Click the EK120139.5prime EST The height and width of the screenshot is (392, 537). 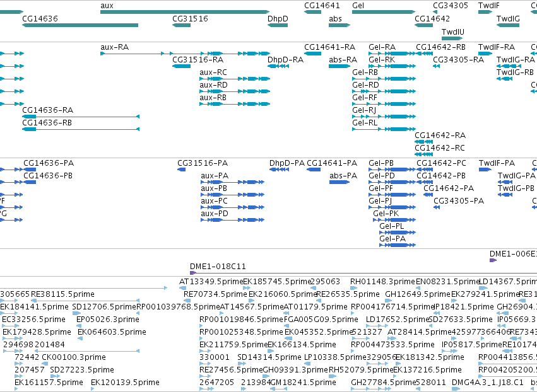pyautogui.click(x=93, y=389)
